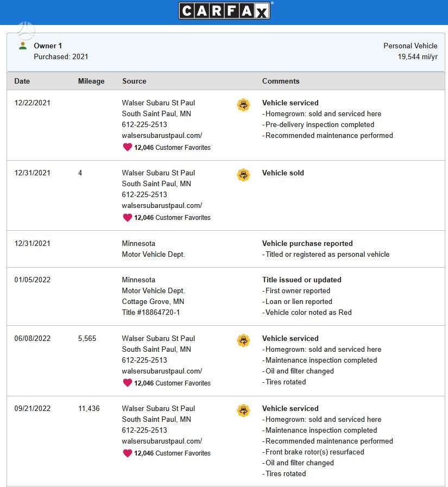This screenshot has height=487, width=448.
Task: Click the pink heart in the 09/21/2022 row
Action: (128, 453)
